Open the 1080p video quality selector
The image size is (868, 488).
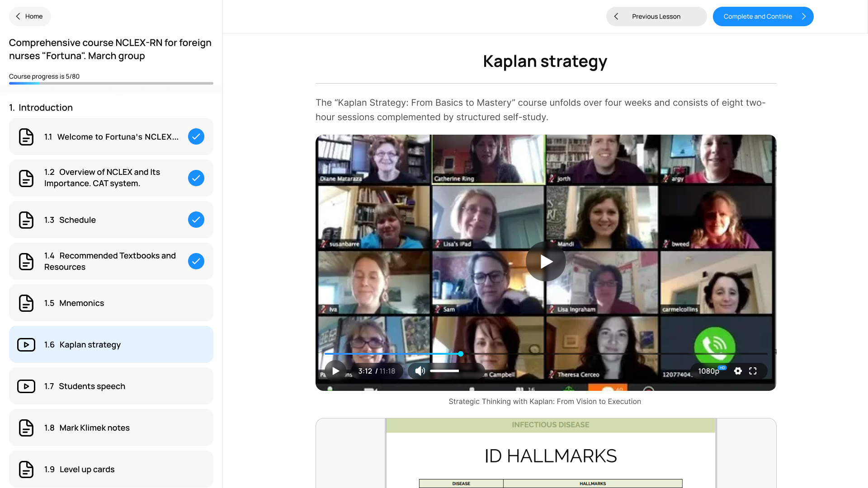pos(709,371)
